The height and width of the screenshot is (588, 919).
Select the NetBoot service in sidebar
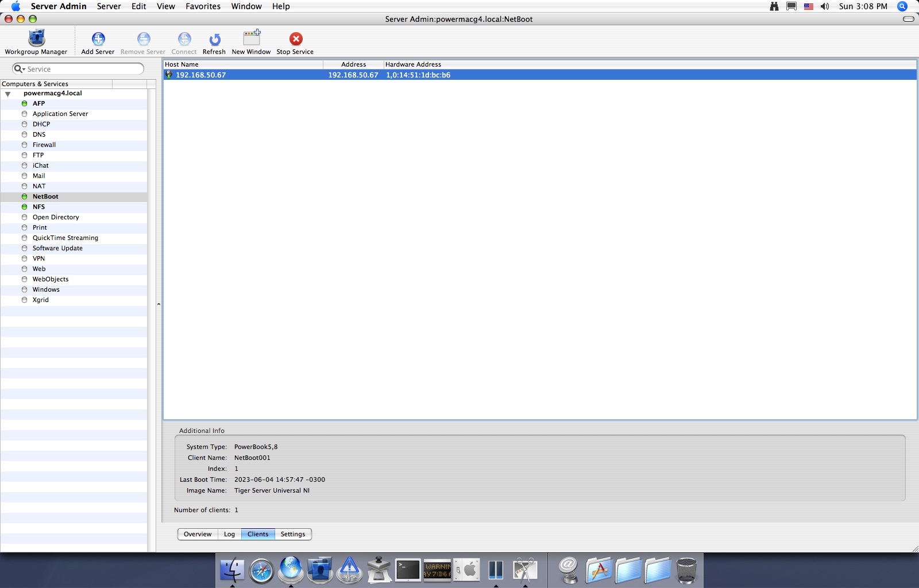(74, 196)
